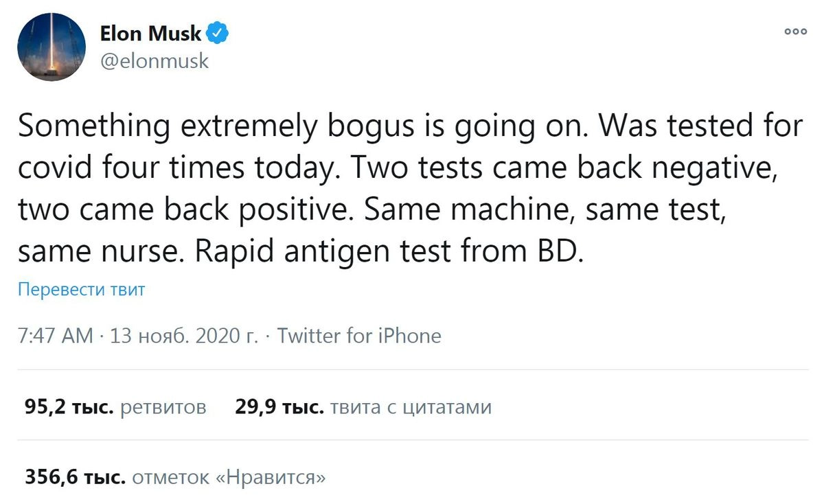Open the @elonmusk handle link

click(x=154, y=61)
